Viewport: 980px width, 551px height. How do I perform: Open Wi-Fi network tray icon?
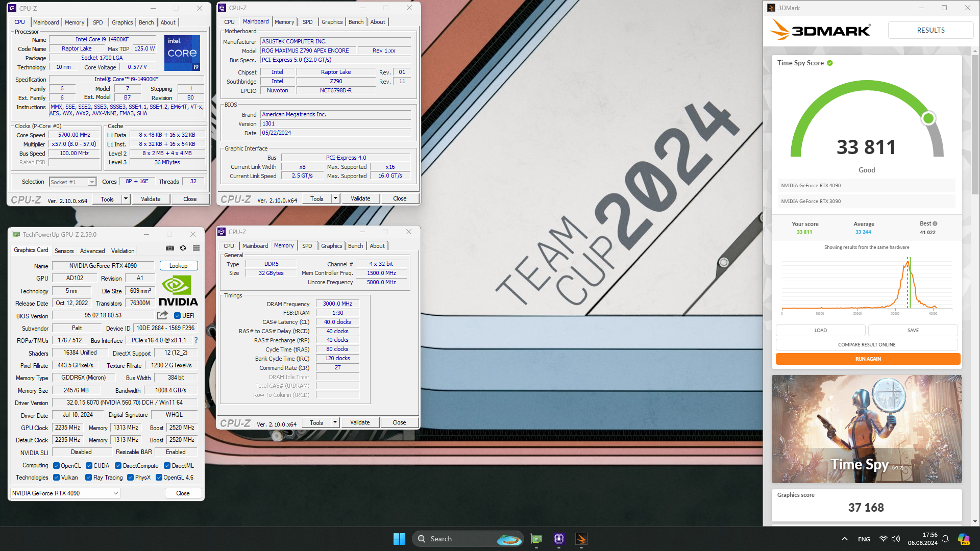tap(883, 539)
